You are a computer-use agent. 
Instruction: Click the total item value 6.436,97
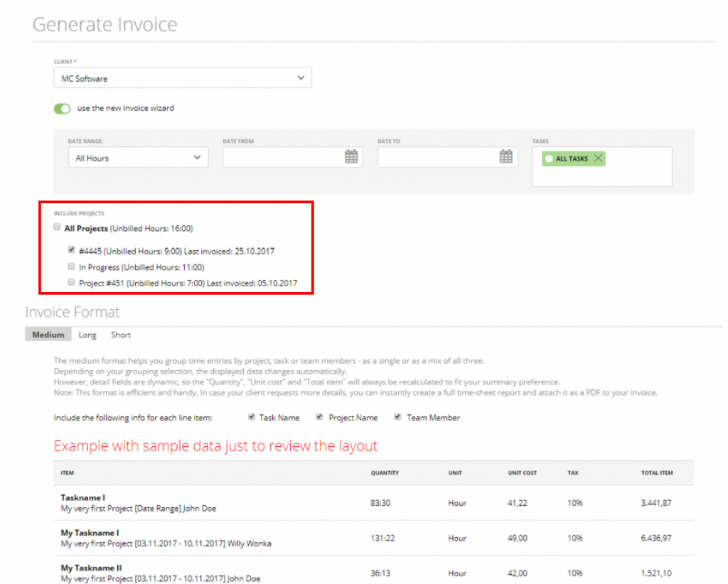point(656,538)
